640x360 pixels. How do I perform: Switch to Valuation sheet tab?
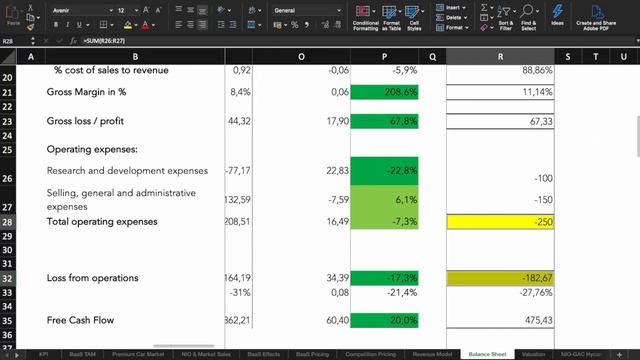(533, 354)
